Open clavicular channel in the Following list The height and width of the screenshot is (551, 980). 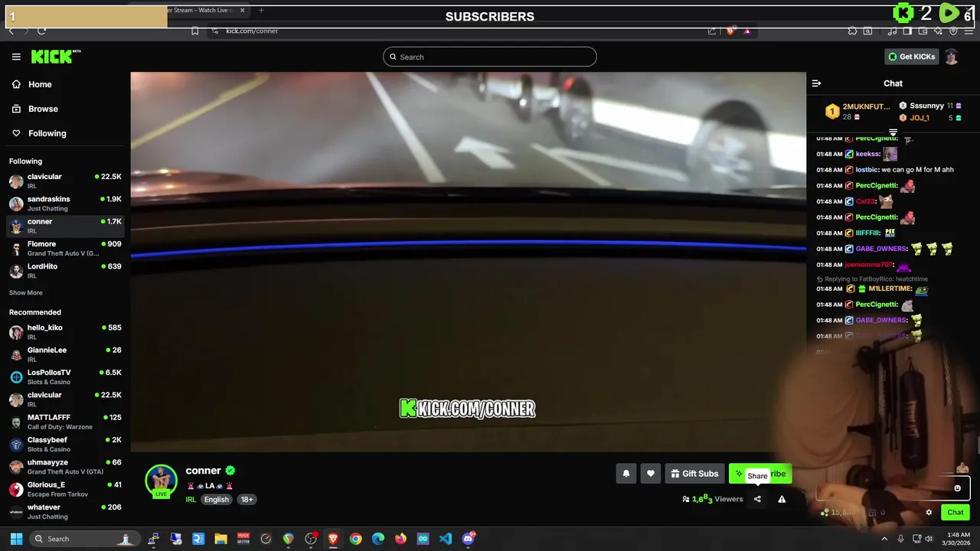coord(65,181)
